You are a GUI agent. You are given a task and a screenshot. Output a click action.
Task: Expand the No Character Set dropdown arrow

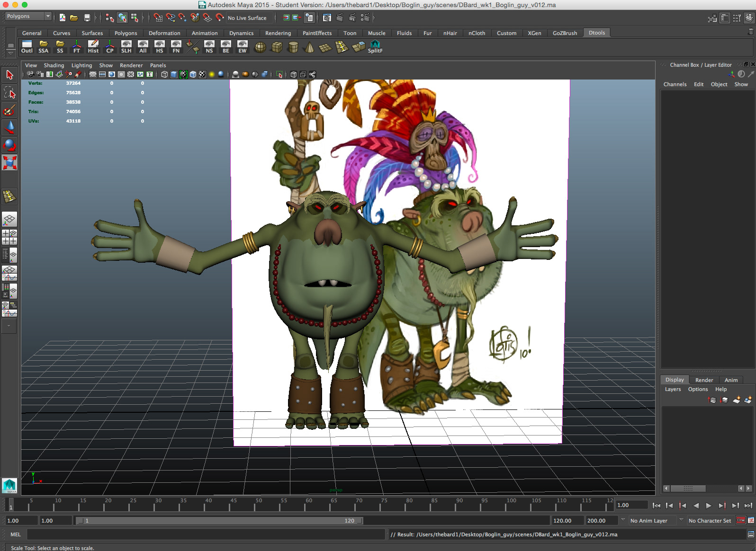pos(681,520)
